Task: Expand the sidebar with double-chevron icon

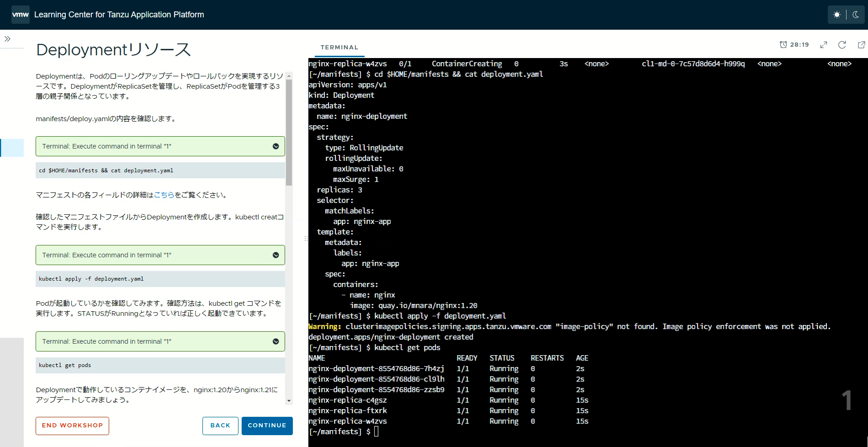Action: point(7,39)
